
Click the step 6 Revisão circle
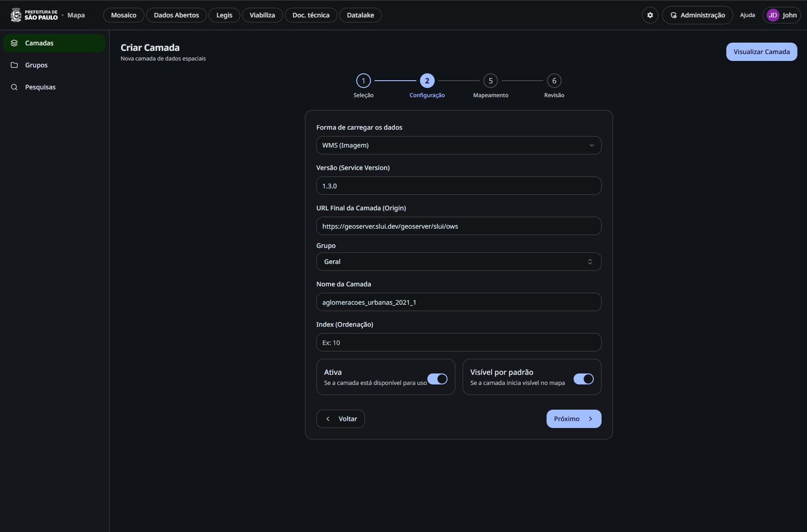[554, 81]
